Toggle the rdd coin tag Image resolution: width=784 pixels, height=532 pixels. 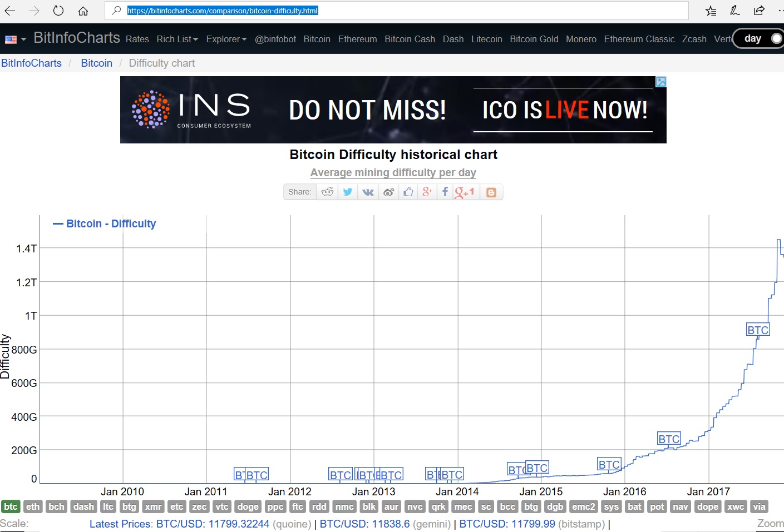click(319, 506)
